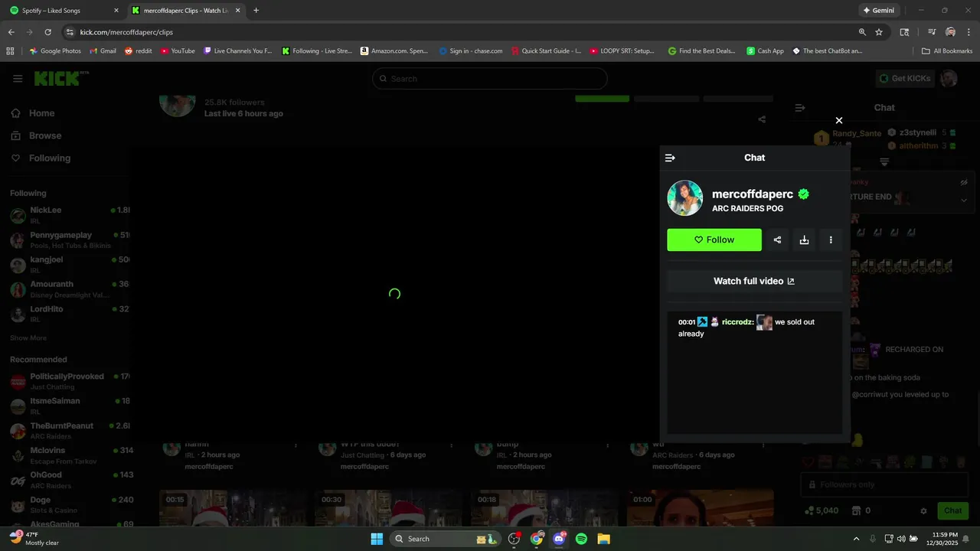This screenshot has height=551, width=980.
Task: Expand the pinned message chevron in chat
Action: pyautogui.click(x=964, y=200)
